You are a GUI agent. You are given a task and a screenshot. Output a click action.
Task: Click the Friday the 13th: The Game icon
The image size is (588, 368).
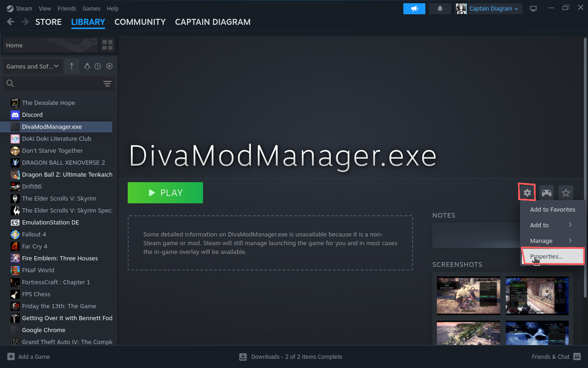pyautogui.click(x=15, y=306)
